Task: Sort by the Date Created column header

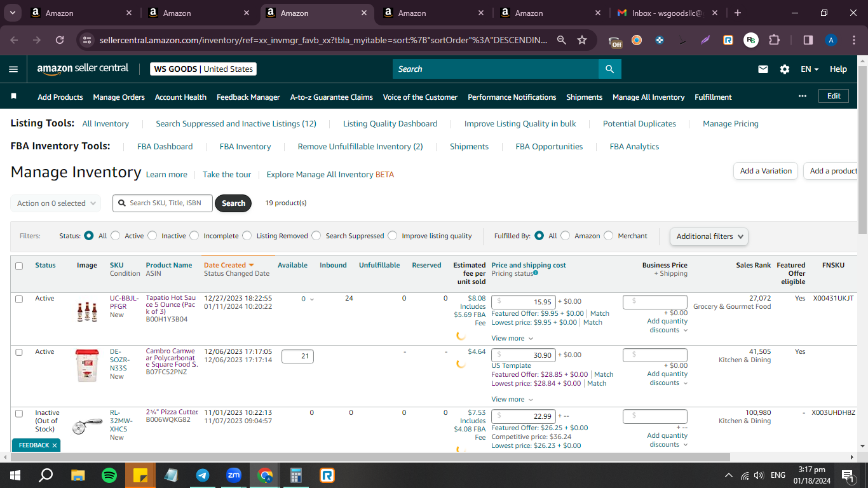Action: point(229,265)
